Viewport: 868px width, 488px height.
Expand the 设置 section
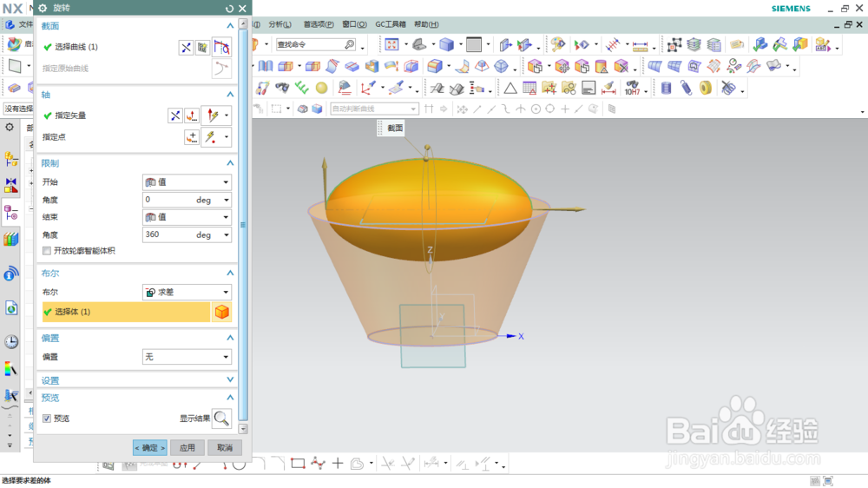(230, 380)
